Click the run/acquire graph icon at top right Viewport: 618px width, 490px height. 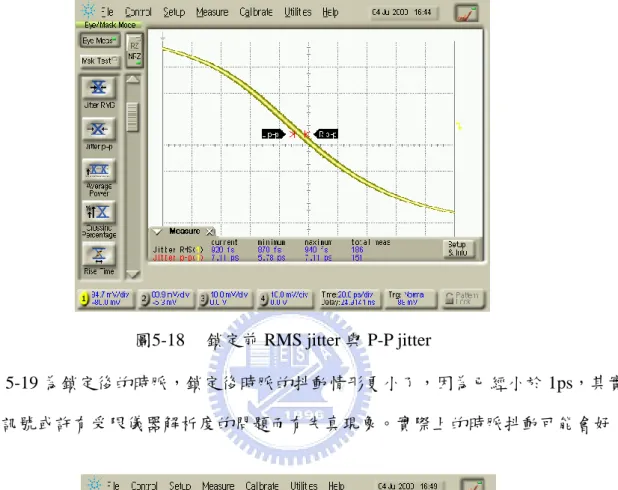coord(466,13)
